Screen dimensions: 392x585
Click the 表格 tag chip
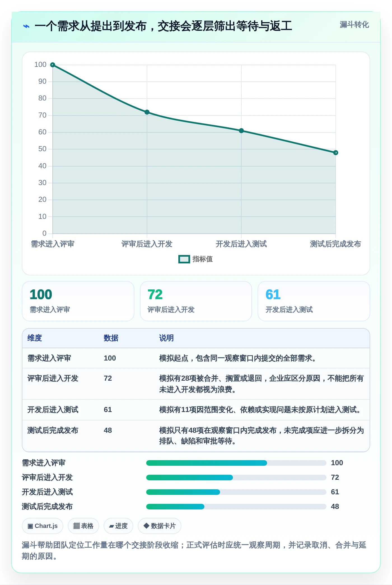(x=83, y=526)
